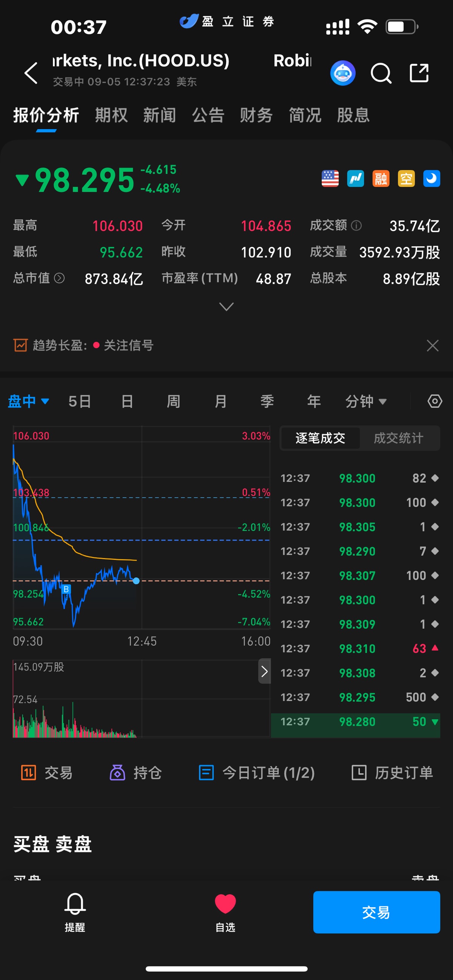The height and width of the screenshot is (980, 453).
Task: Tap the yellow 空 short-selling badge
Action: 406,178
